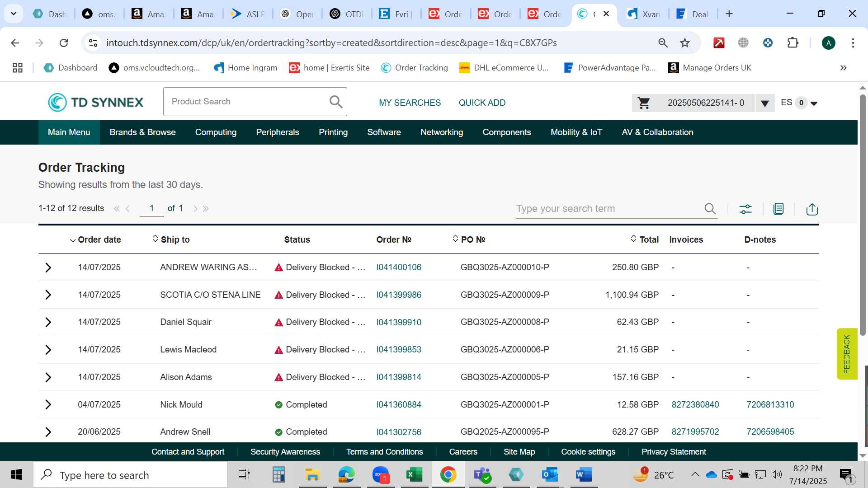This screenshot has height=488, width=868.
Task: Click the TD SYNNEX logo
Action: pyautogui.click(x=95, y=102)
